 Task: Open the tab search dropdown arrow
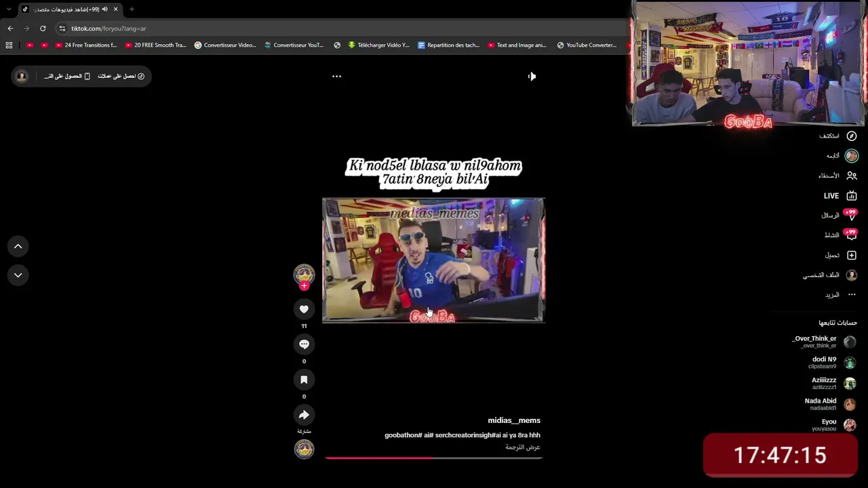[9, 9]
